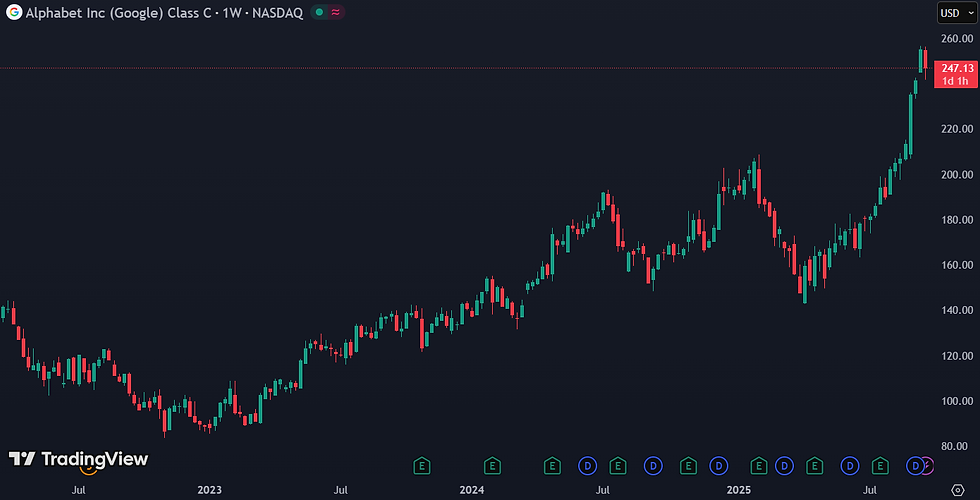Click the 1W interval in the chart title
The image size is (980, 500).
(232, 12)
